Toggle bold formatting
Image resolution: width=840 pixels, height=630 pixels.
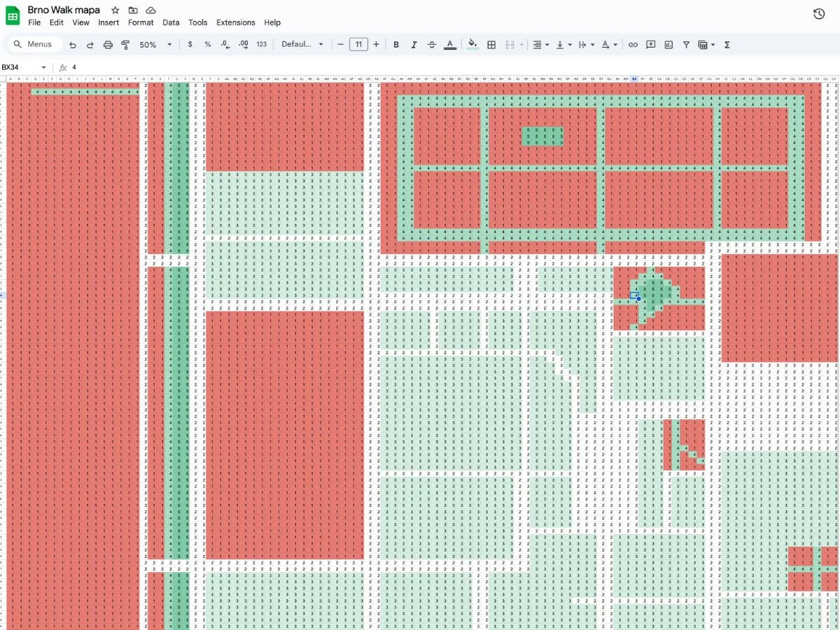coord(396,45)
